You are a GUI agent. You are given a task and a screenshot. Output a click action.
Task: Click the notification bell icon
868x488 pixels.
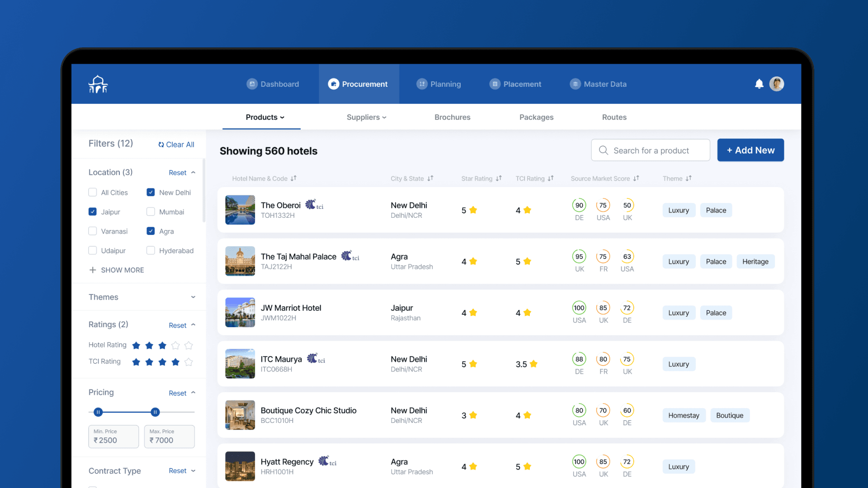point(759,84)
